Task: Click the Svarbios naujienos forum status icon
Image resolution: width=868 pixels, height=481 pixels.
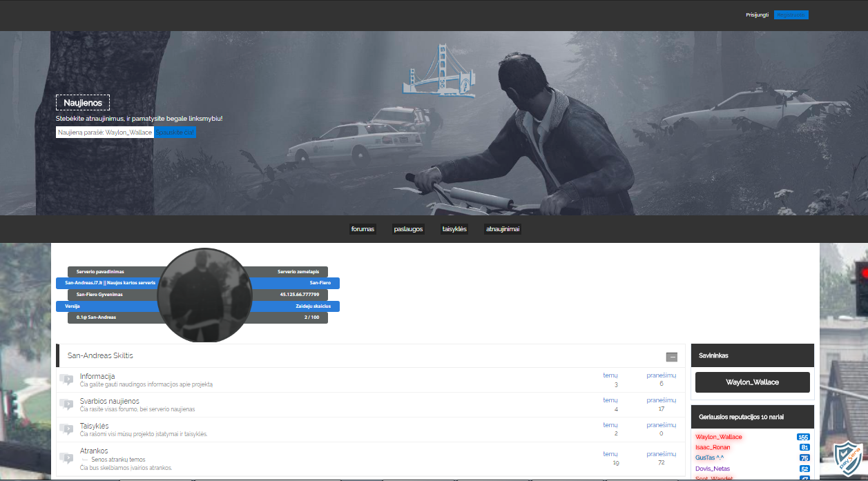Action: click(66, 404)
